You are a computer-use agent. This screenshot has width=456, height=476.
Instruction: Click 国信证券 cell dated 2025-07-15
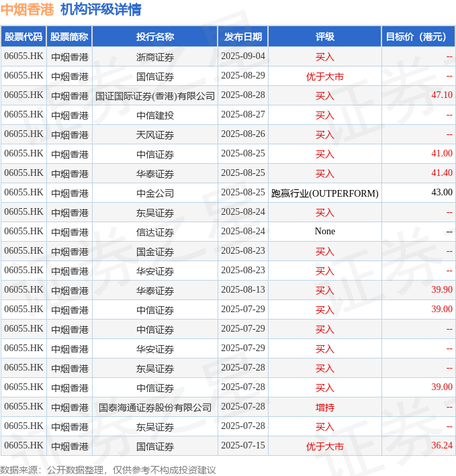click(155, 446)
